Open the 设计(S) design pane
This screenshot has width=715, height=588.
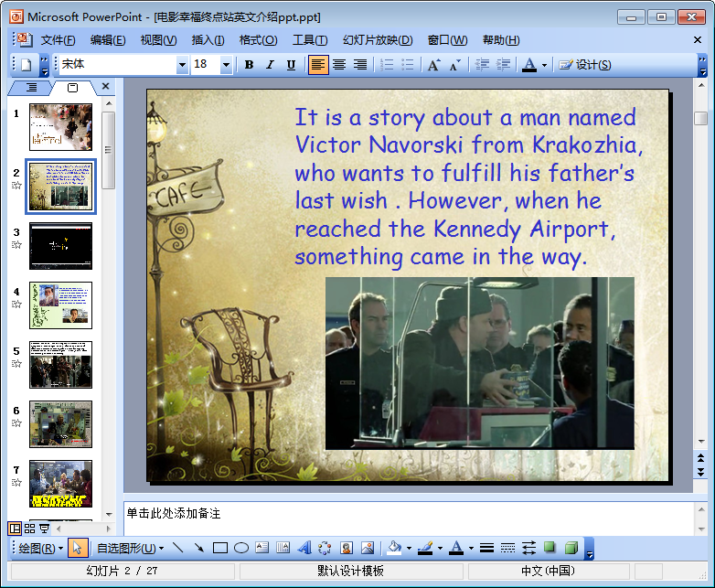pyautogui.click(x=585, y=65)
